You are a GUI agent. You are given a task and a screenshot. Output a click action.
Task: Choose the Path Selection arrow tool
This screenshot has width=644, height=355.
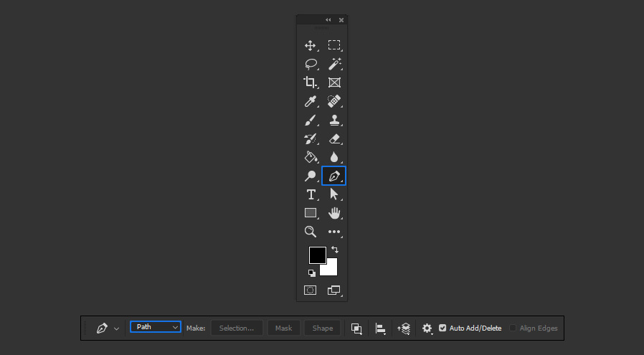pos(334,194)
